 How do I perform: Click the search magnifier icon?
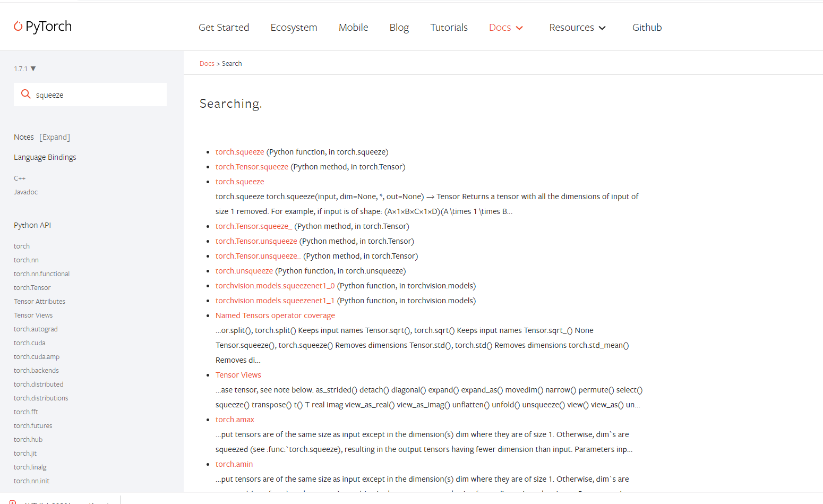click(x=25, y=94)
